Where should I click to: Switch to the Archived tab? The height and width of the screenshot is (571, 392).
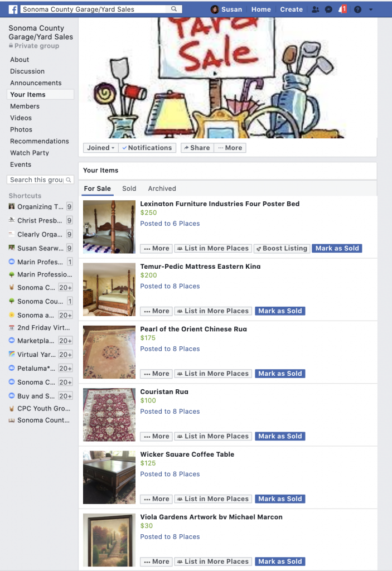(162, 188)
